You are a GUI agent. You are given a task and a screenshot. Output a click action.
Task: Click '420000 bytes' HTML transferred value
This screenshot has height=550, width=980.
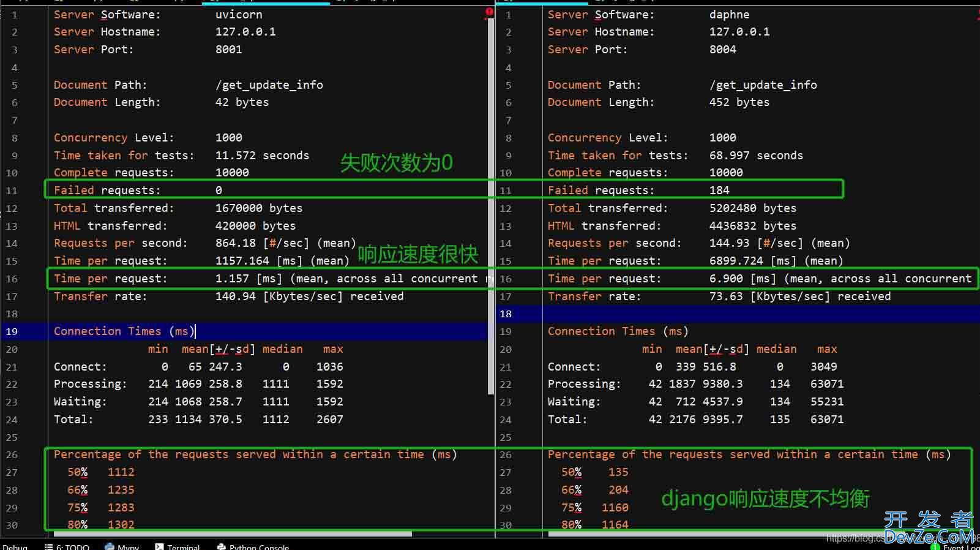click(x=255, y=226)
